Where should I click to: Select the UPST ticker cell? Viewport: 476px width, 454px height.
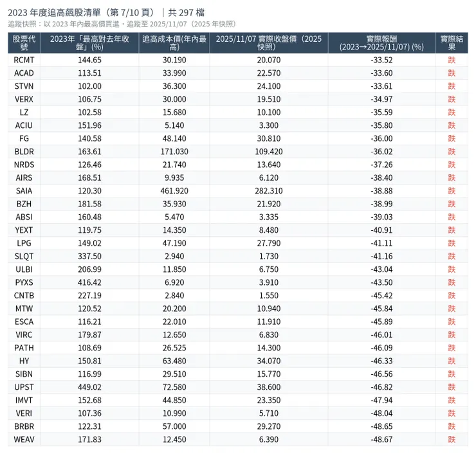[24, 387]
